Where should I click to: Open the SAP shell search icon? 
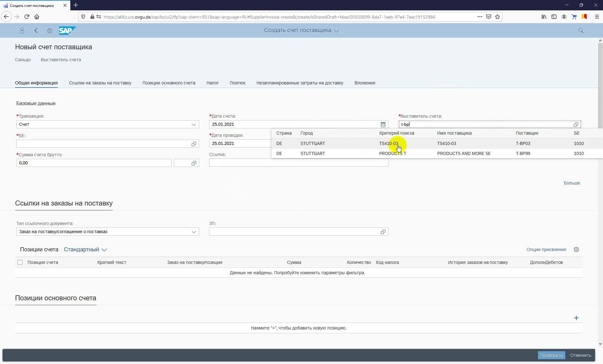click(x=581, y=30)
